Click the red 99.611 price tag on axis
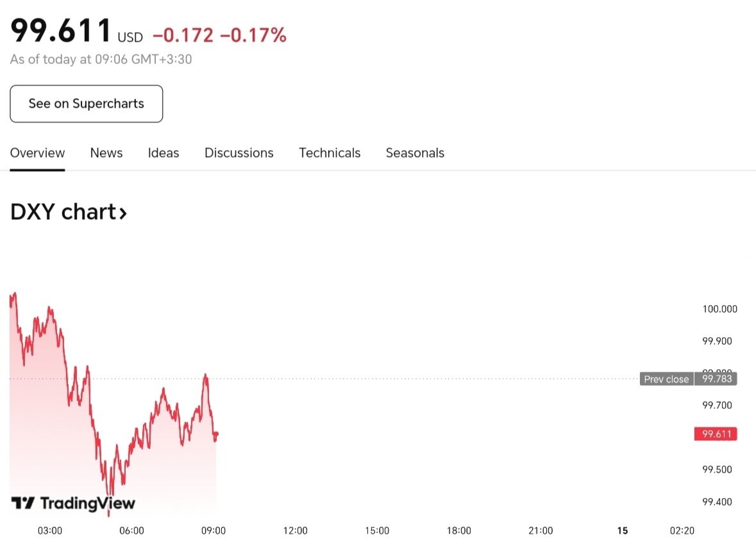 click(716, 434)
